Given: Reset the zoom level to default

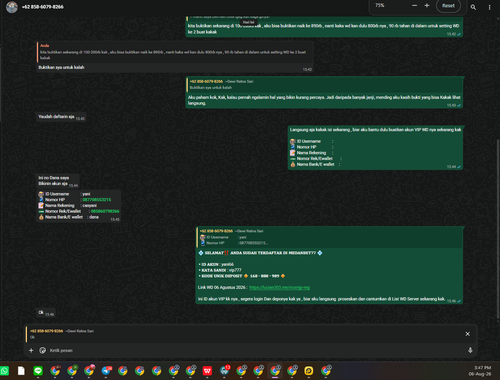Looking at the screenshot, I should click(x=448, y=6).
